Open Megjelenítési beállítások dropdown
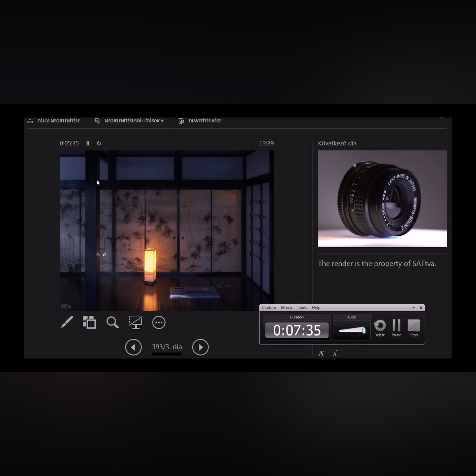 (134, 121)
